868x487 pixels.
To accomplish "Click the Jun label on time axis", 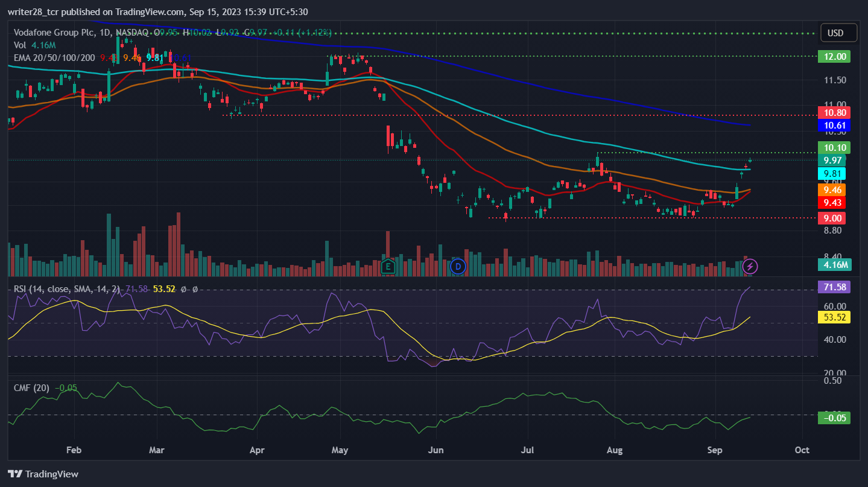I will click(435, 450).
